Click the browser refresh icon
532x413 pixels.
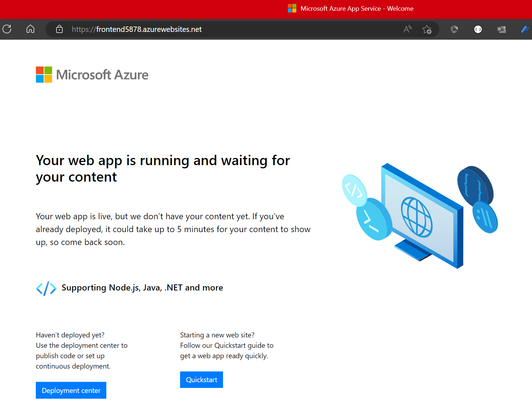pyautogui.click(x=7, y=29)
